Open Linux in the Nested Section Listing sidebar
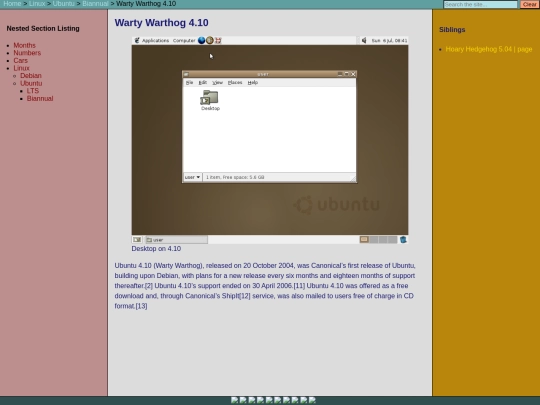 pyautogui.click(x=21, y=68)
